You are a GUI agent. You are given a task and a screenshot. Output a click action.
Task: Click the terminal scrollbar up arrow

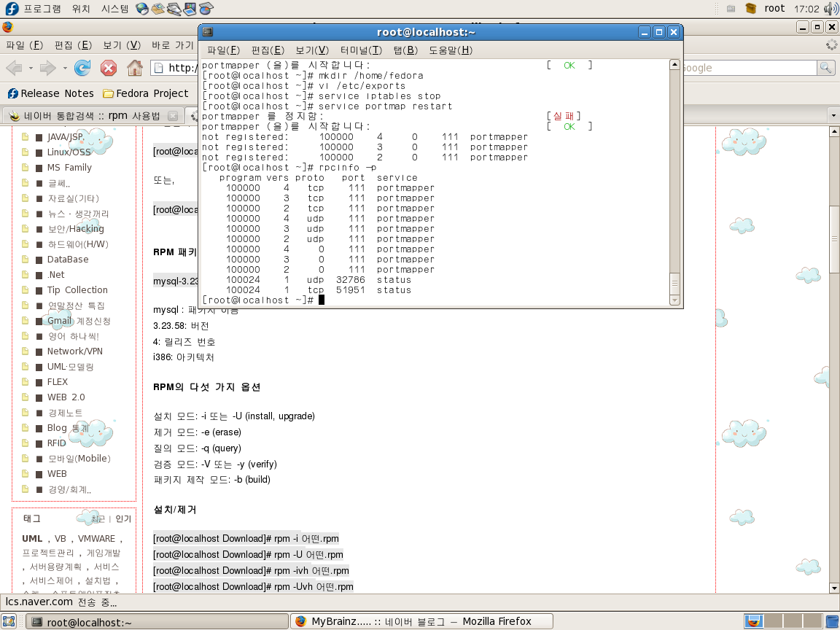(674, 65)
